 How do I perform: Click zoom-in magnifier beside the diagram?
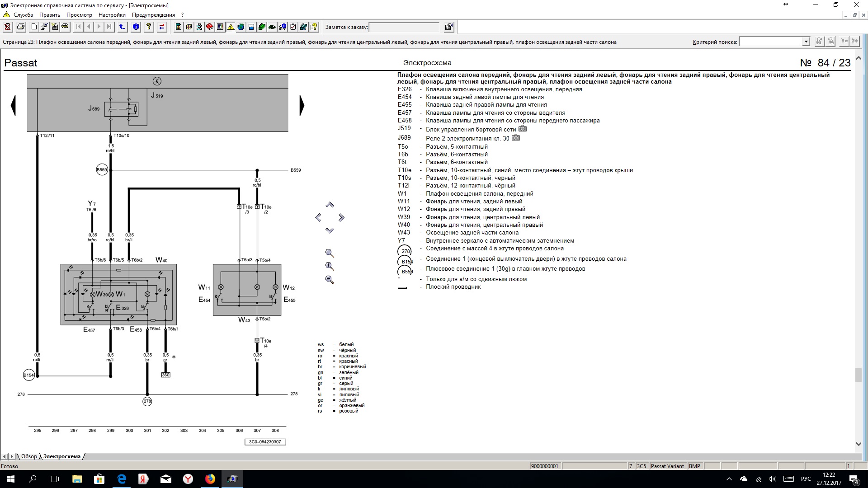330,267
